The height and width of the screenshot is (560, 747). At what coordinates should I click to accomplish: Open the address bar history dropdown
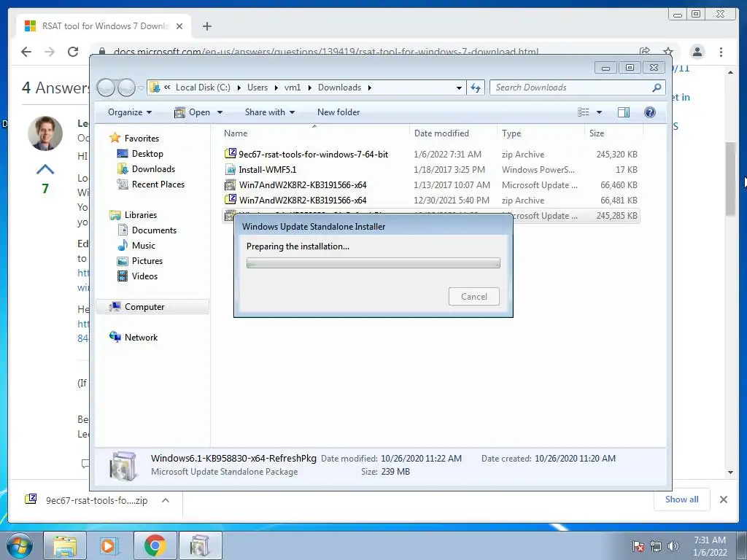pyautogui.click(x=459, y=88)
